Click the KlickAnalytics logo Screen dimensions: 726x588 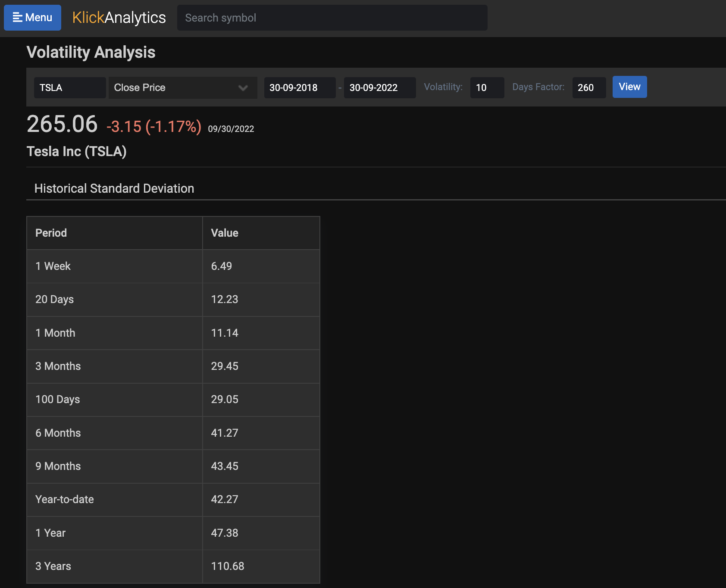point(119,18)
